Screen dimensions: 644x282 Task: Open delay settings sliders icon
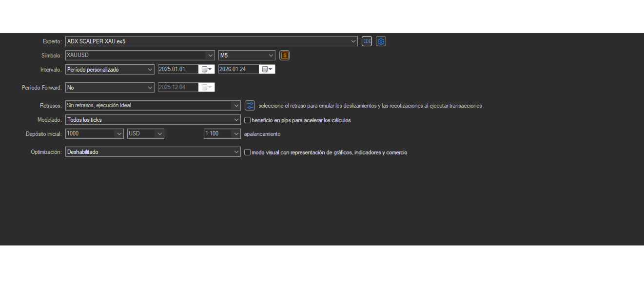250,105
